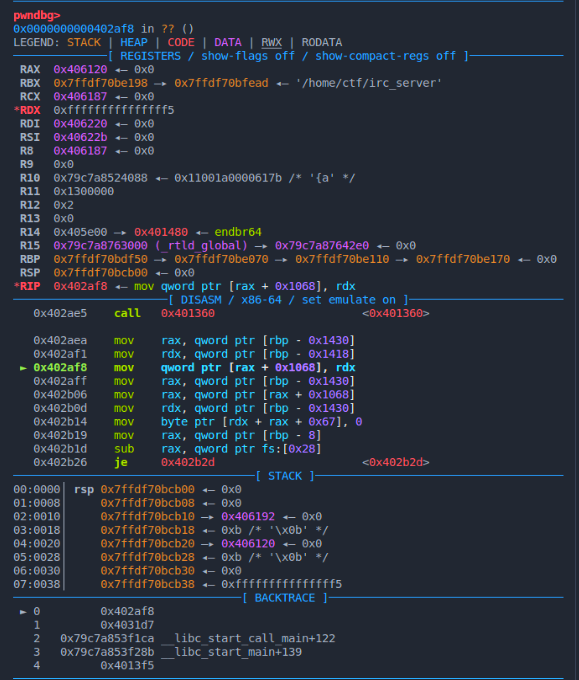Click the call mnemonic in disassembly
The height and width of the screenshot is (680, 579).
127,313
